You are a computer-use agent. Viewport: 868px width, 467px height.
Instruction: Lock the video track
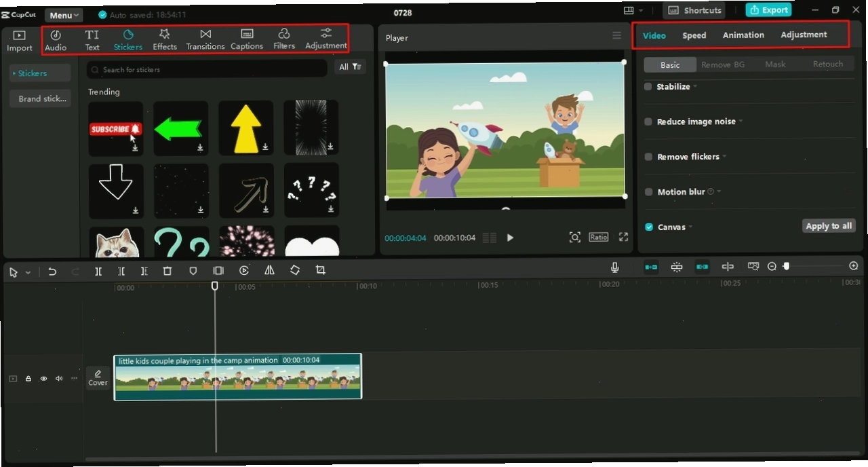(28, 379)
